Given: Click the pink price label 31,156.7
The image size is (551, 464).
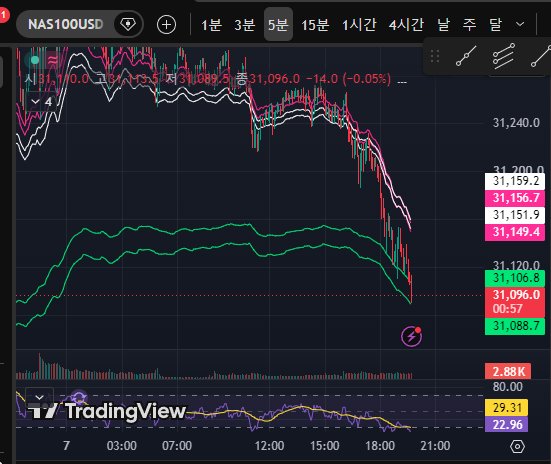Looking at the screenshot, I should coord(515,198).
